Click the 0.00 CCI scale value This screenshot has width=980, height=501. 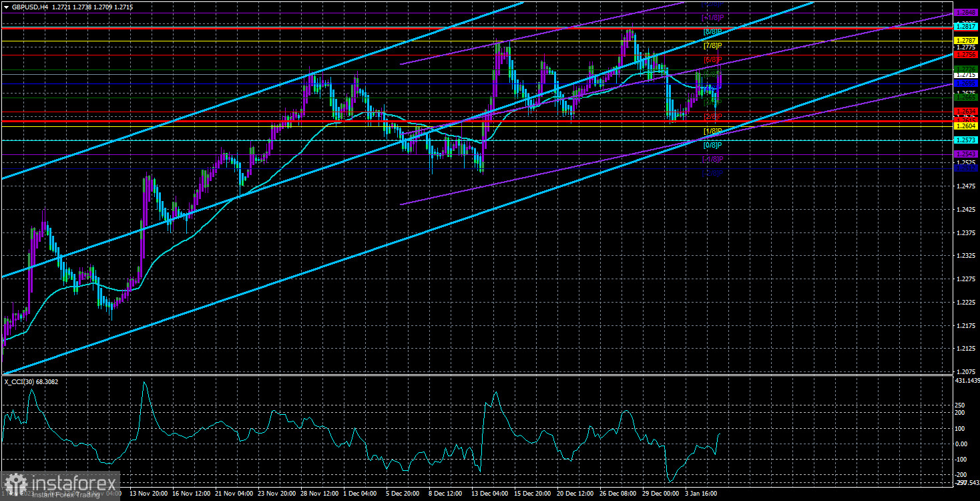click(963, 444)
